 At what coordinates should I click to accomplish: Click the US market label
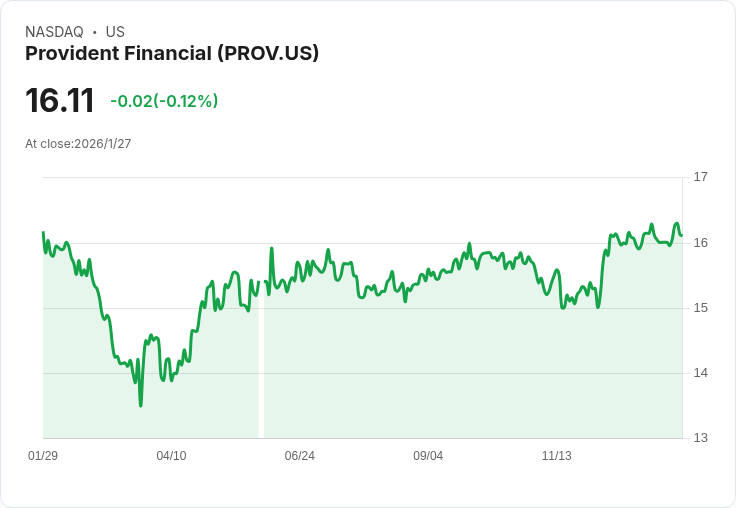115,32
